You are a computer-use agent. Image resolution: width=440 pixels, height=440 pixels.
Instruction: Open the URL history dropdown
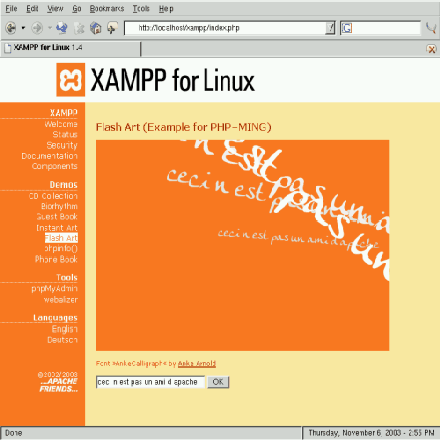[330, 28]
